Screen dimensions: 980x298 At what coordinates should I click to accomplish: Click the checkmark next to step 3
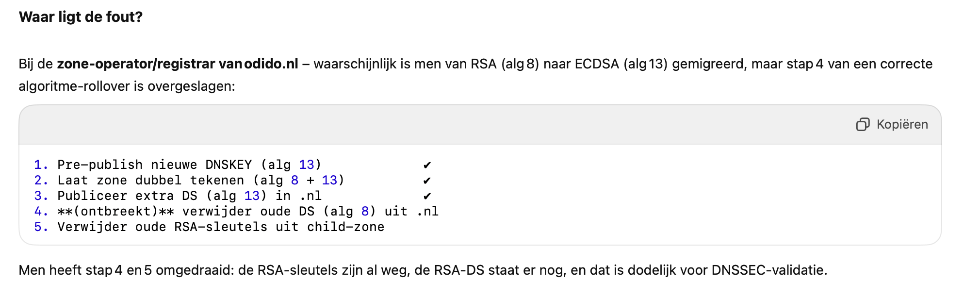(427, 196)
